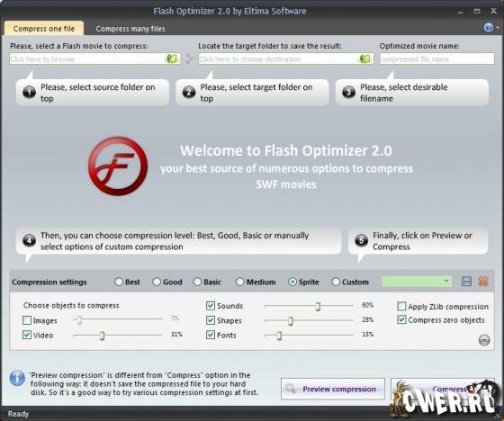Click the source file browse folder icon
Screen dimensions: 504x421
point(172,58)
